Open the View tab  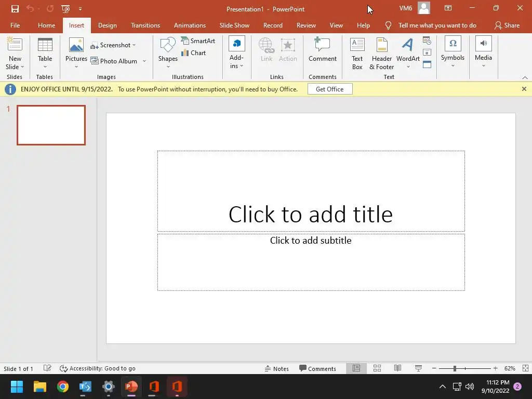[336, 25]
